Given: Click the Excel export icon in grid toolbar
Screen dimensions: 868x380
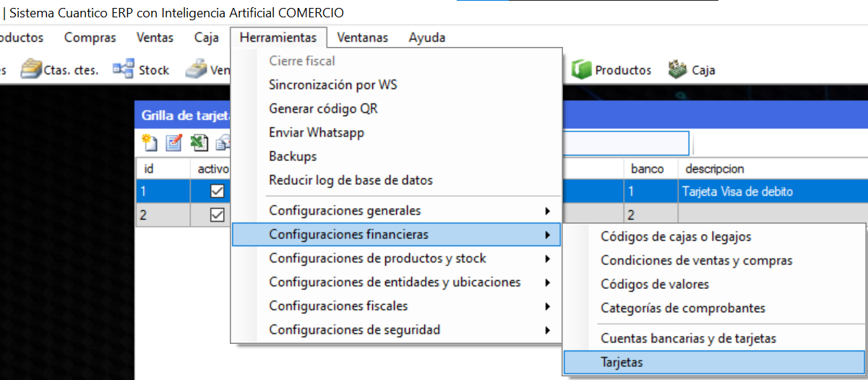Looking at the screenshot, I should pyautogui.click(x=199, y=143).
